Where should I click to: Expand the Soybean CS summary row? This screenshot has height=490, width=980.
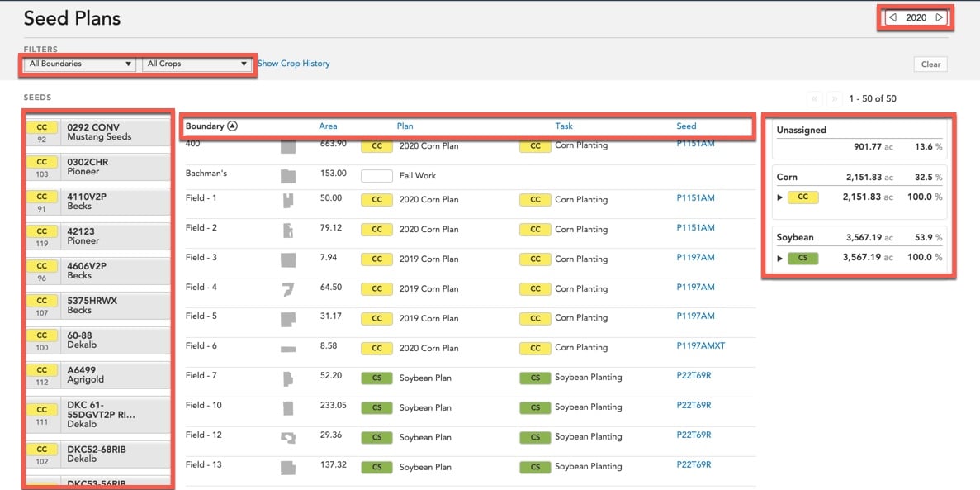pos(781,258)
